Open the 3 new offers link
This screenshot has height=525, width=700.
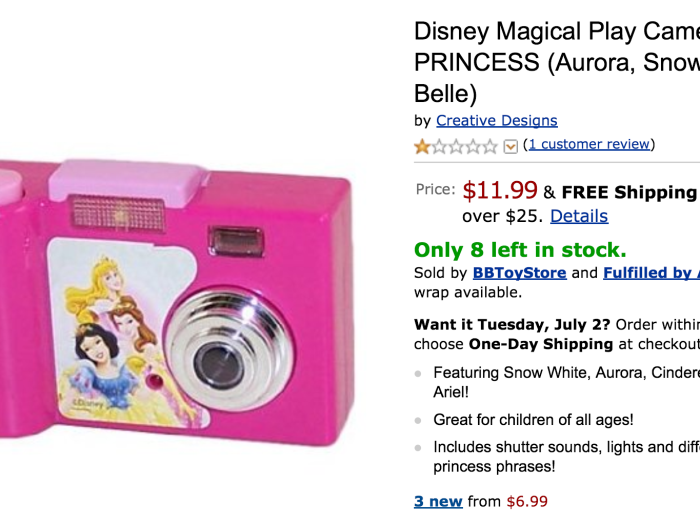[438, 501]
